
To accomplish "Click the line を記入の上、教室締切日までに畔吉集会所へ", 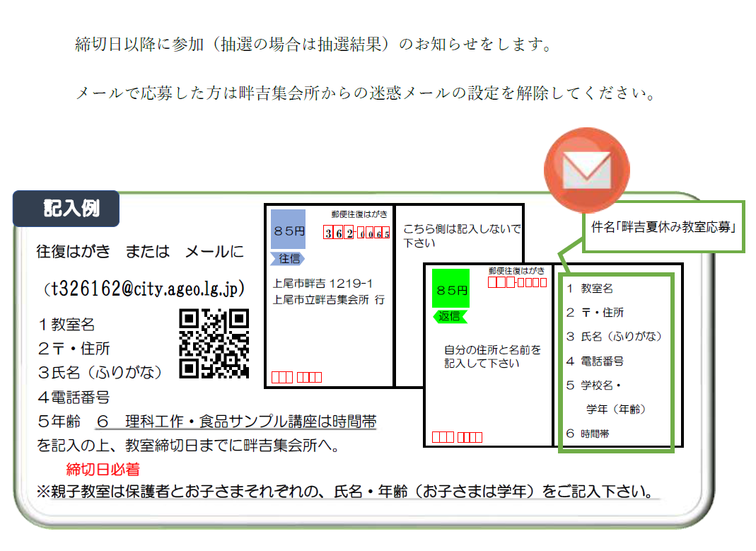I will (x=188, y=445).
